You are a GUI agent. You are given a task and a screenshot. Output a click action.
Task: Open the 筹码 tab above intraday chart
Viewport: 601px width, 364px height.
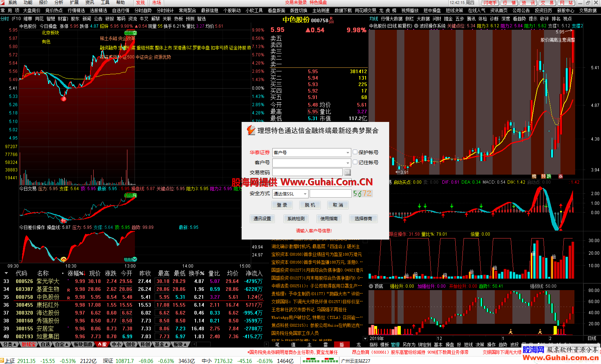tap(121, 19)
